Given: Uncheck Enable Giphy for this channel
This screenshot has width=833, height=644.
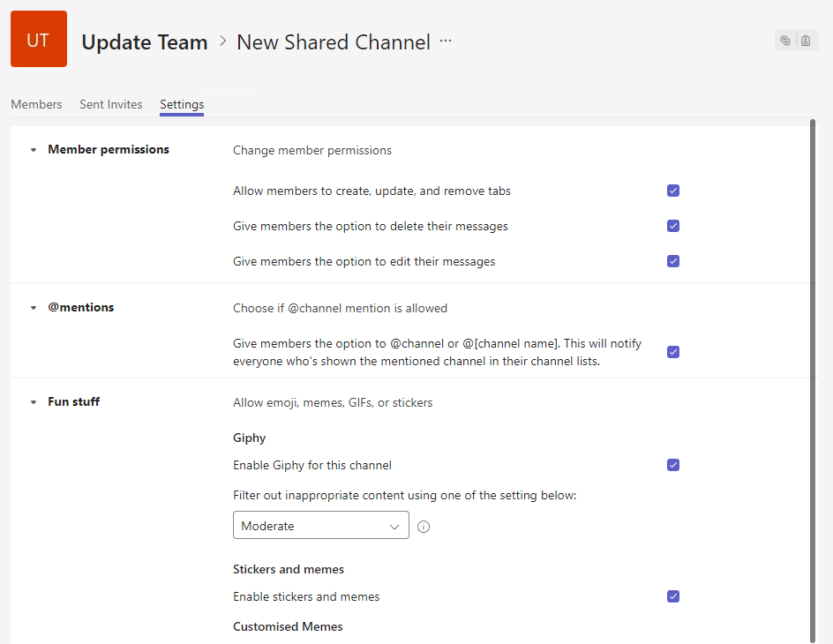Looking at the screenshot, I should [673, 465].
